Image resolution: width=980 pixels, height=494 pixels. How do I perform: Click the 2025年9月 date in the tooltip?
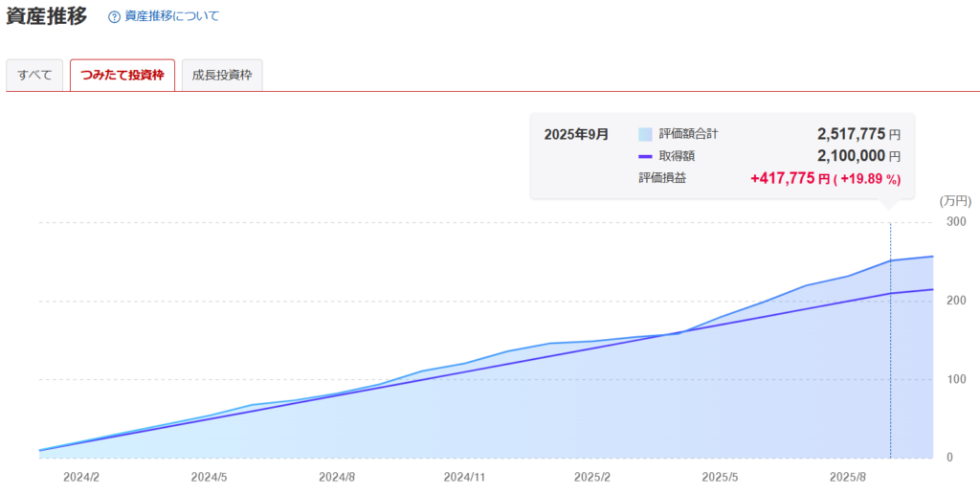point(575,134)
